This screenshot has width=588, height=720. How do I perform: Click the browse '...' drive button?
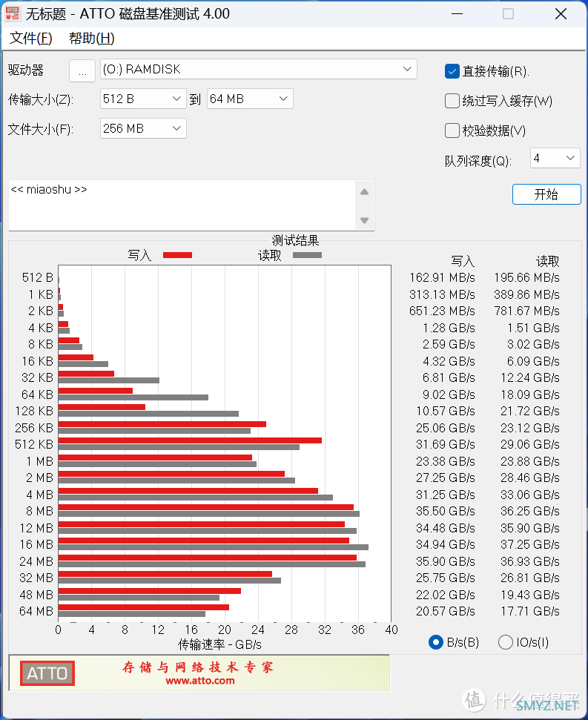[x=82, y=70]
